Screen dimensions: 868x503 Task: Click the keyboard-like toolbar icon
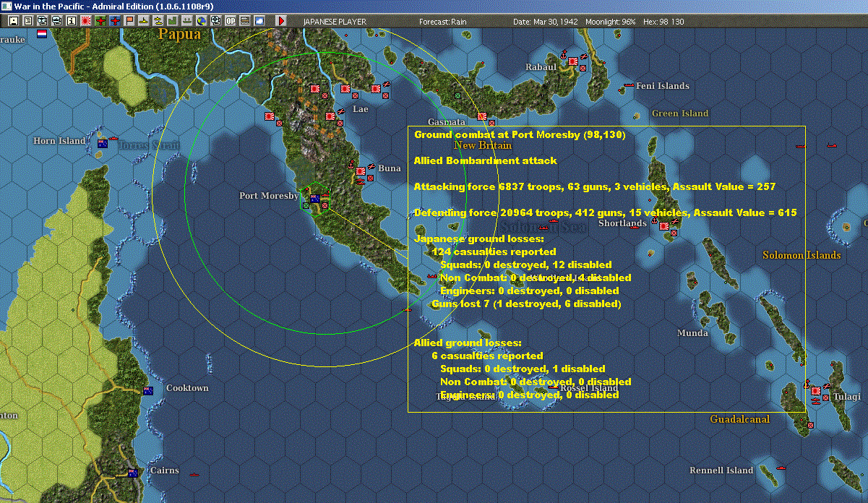245,21
